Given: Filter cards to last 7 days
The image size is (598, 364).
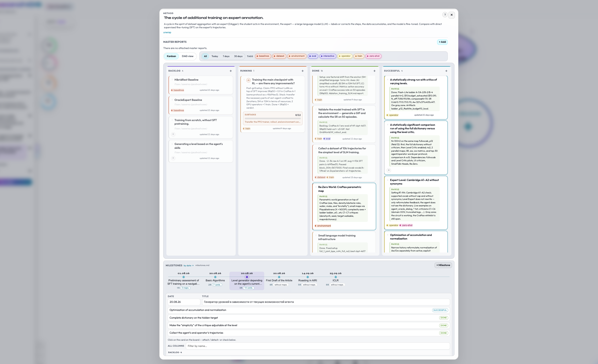Looking at the screenshot, I should coord(226,56).
